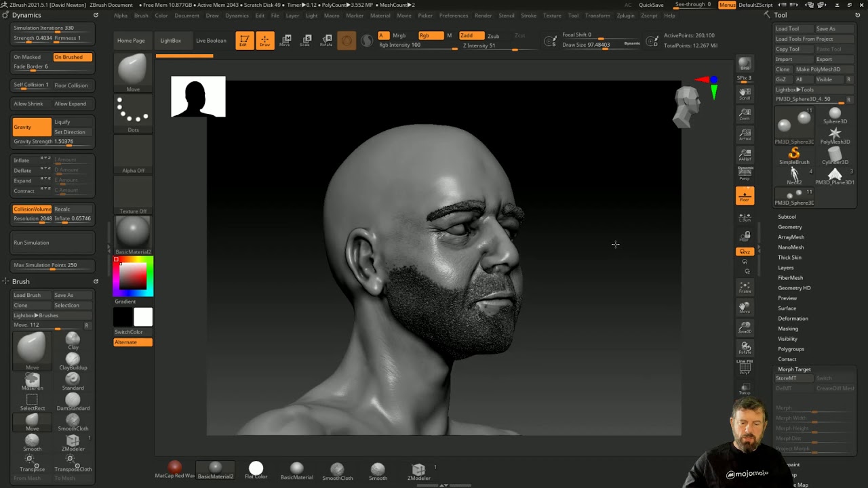This screenshot has width=868, height=488.
Task: Expand the NanoMesh section
Action: pyautogui.click(x=791, y=247)
